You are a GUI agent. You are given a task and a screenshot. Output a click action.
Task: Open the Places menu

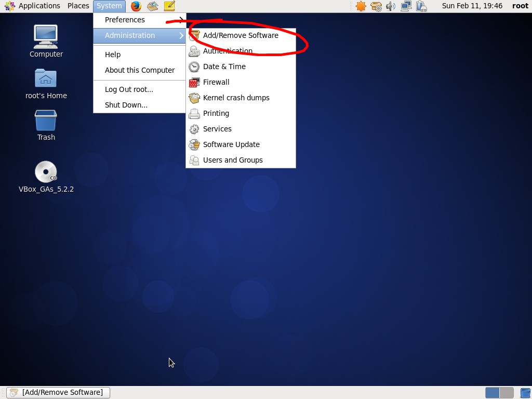tap(78, 6)
